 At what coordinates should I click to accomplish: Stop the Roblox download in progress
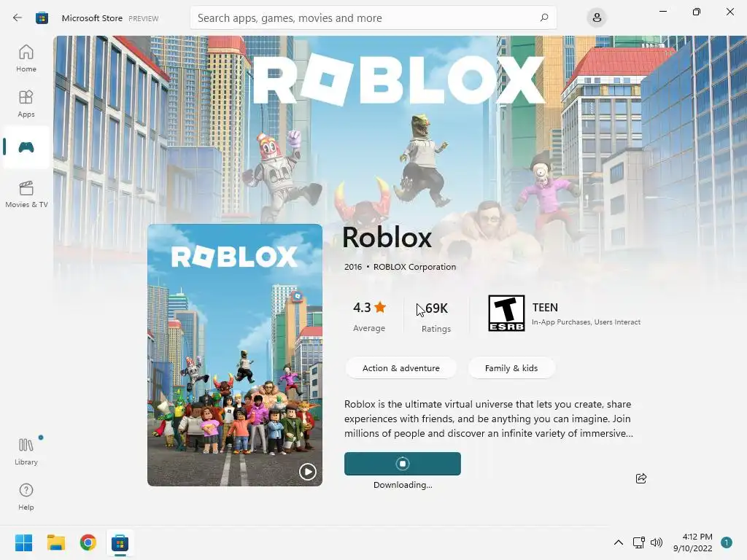point(403,463)
